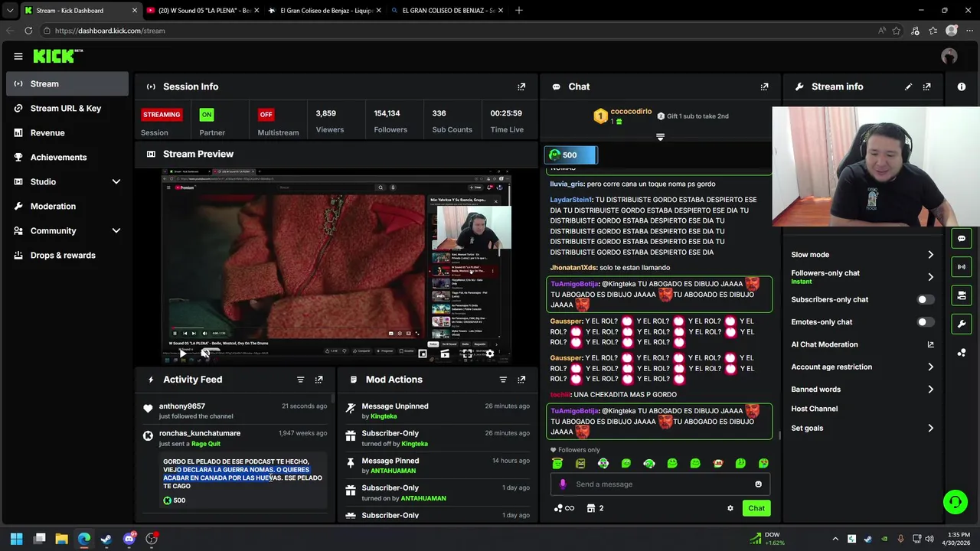Click the broadcast signal icon in right rail
This screenshot has height=551, width=980.
962,266
